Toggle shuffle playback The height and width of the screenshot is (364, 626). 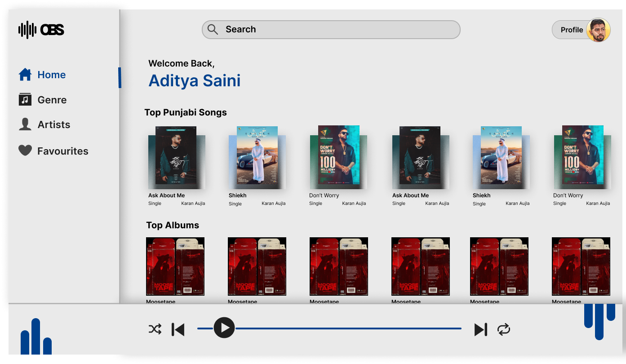click(155, 329)
